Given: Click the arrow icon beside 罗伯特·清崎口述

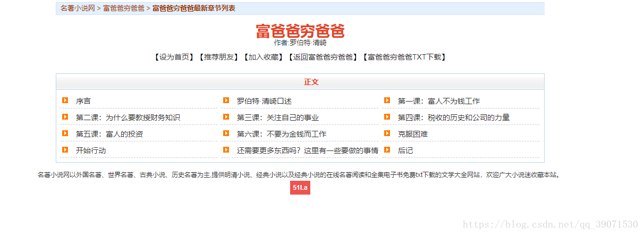Looking at the screenshot, I should tap(226, 100).
